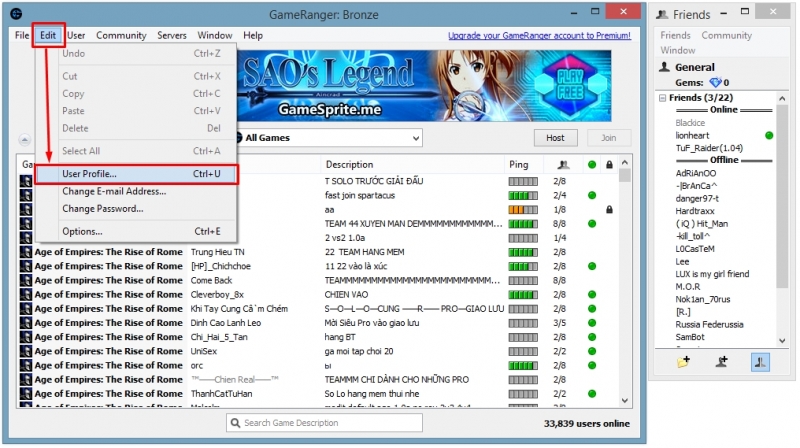The width and height of the screenshot is (800, 448).
Task: Click scroll down arrow of the game list
Action: [625, 401]
